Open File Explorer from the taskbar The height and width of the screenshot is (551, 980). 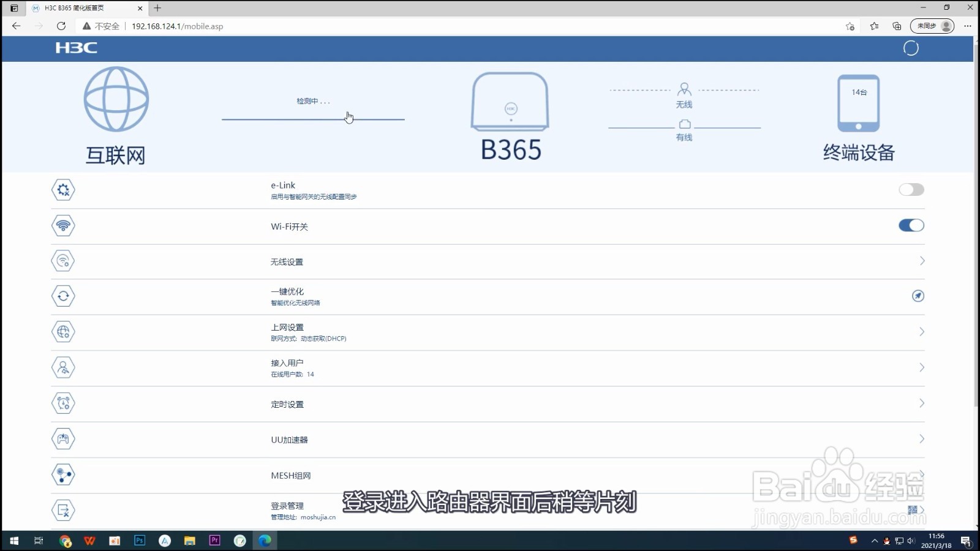pyautogui.click(x=190, y=541)
